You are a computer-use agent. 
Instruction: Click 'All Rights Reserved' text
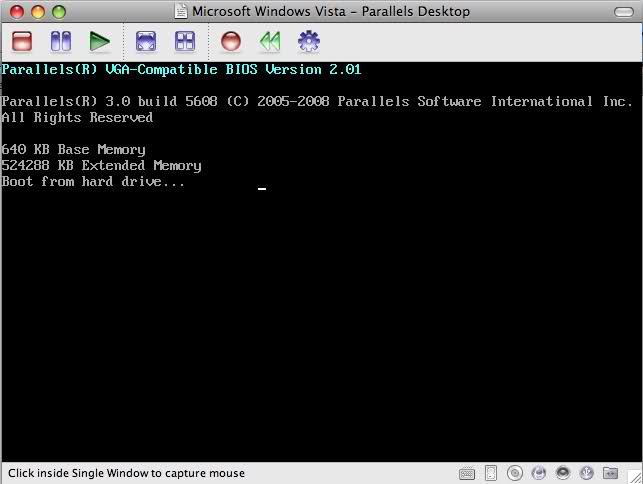pos(77,117)
